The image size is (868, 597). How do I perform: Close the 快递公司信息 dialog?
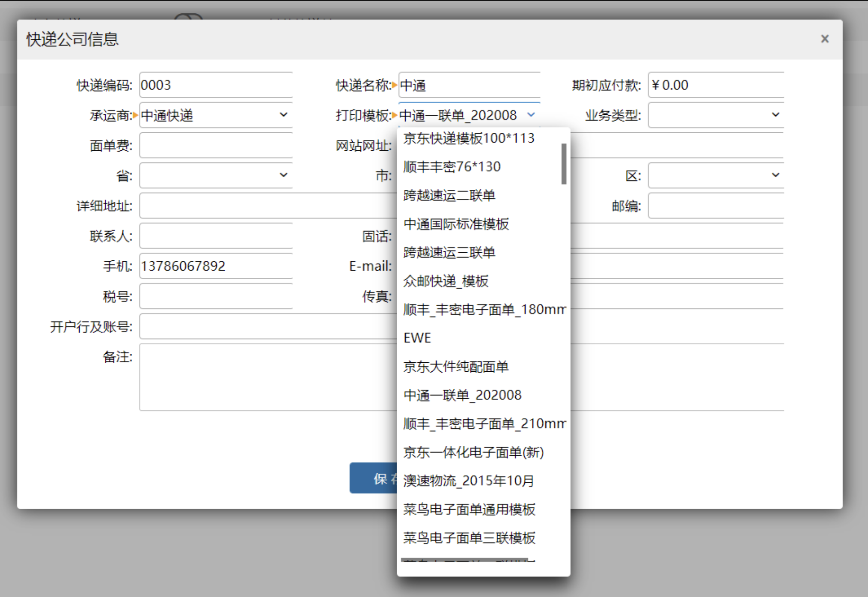(825, 39)
